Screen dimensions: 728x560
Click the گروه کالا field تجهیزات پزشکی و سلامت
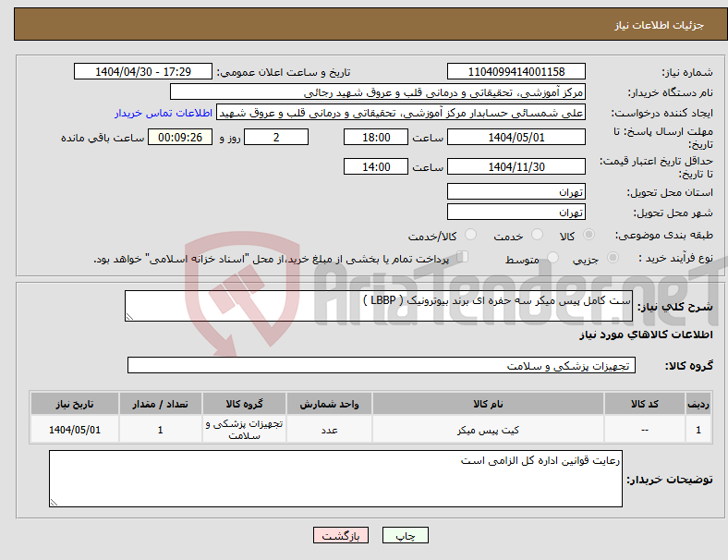pyautogui.click(x=382, y=365)
